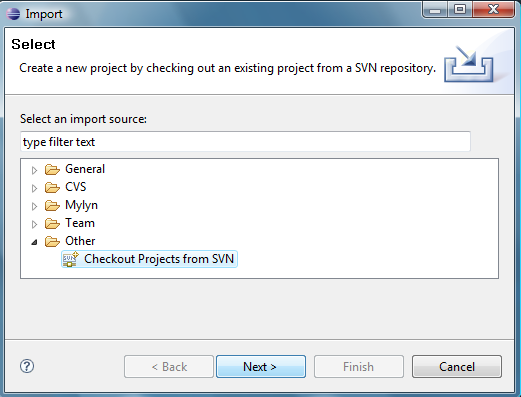Select the General category label
The width and height of the screenshot is (521, 397).
tap(85, 169)
